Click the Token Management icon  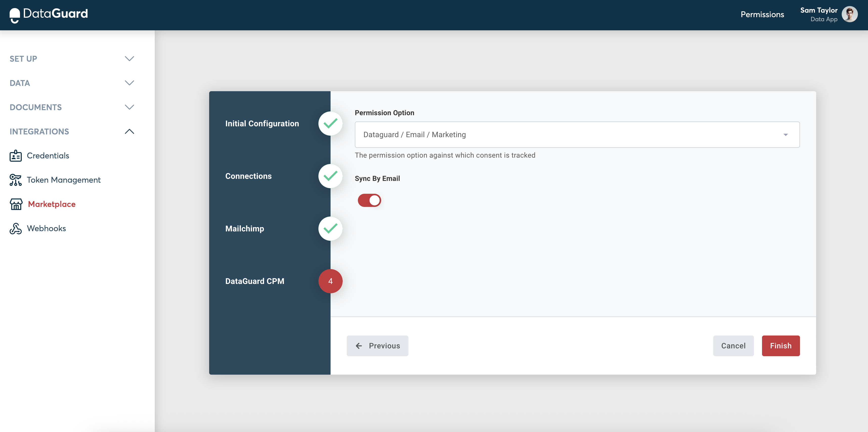click(15, 180)
